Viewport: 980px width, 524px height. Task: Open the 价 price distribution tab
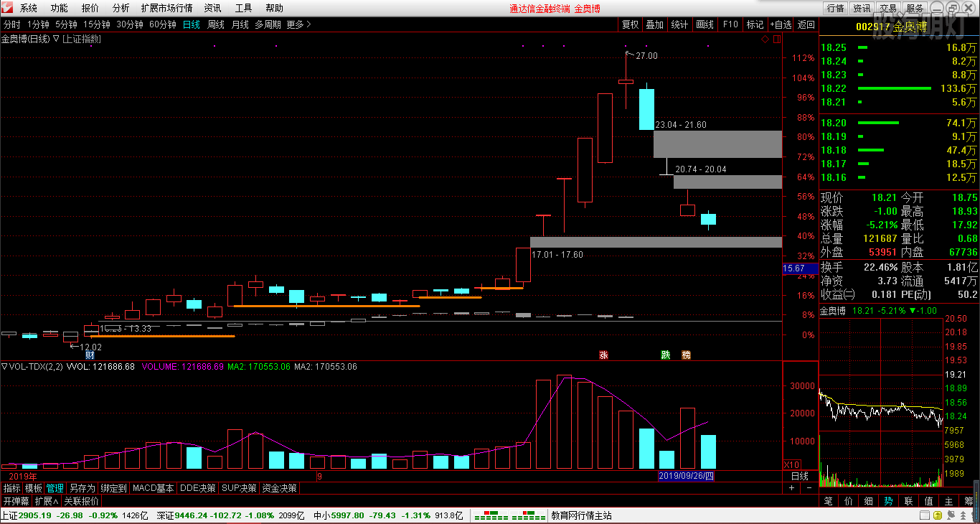pos(849,501)
